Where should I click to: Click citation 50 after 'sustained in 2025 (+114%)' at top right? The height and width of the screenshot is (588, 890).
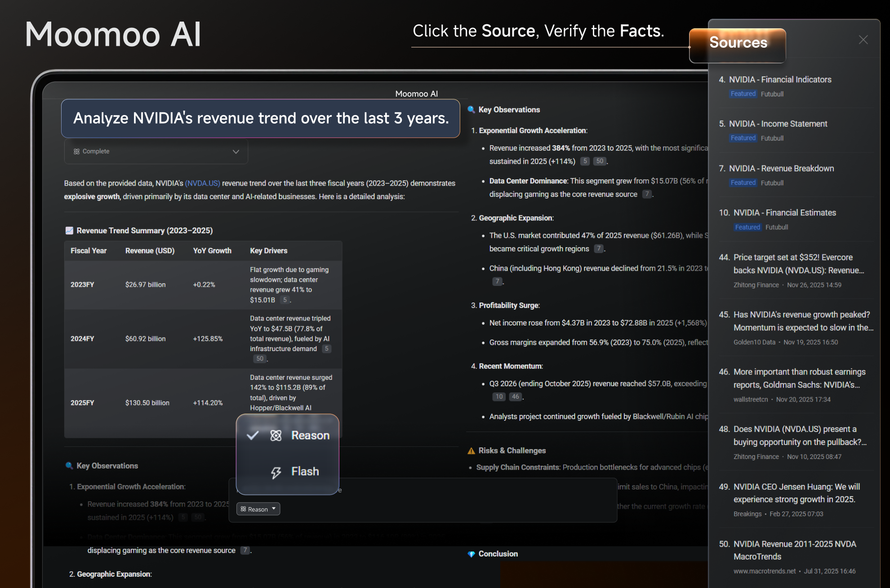click(600, 161)
